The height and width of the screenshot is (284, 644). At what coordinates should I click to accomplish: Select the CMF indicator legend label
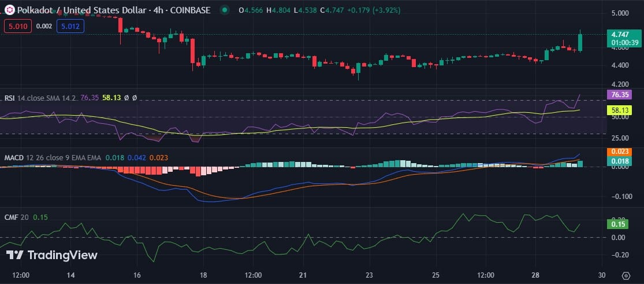(x=11, y=217)
